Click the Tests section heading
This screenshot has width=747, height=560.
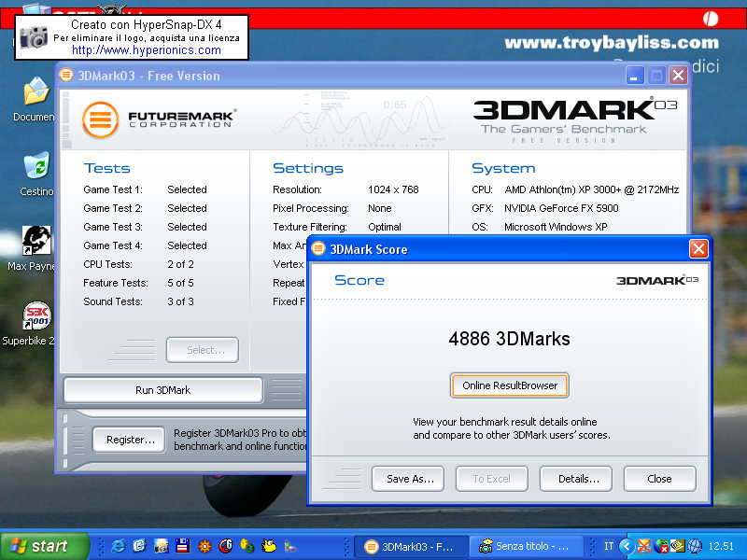click(x=106, y=168)
